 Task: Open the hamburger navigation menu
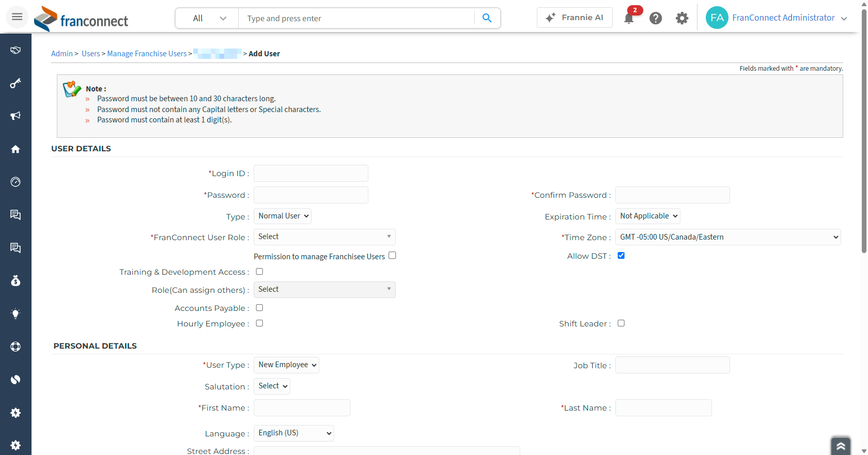[17, 17]
